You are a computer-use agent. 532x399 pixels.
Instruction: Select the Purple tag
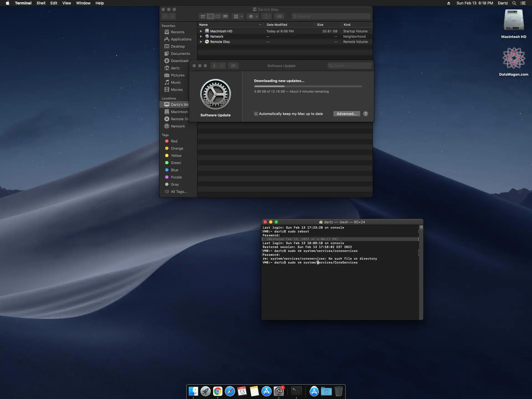tap(176, 177)
